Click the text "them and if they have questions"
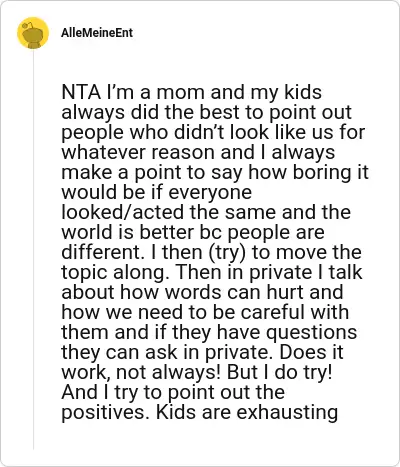 (x=209, y=332)
